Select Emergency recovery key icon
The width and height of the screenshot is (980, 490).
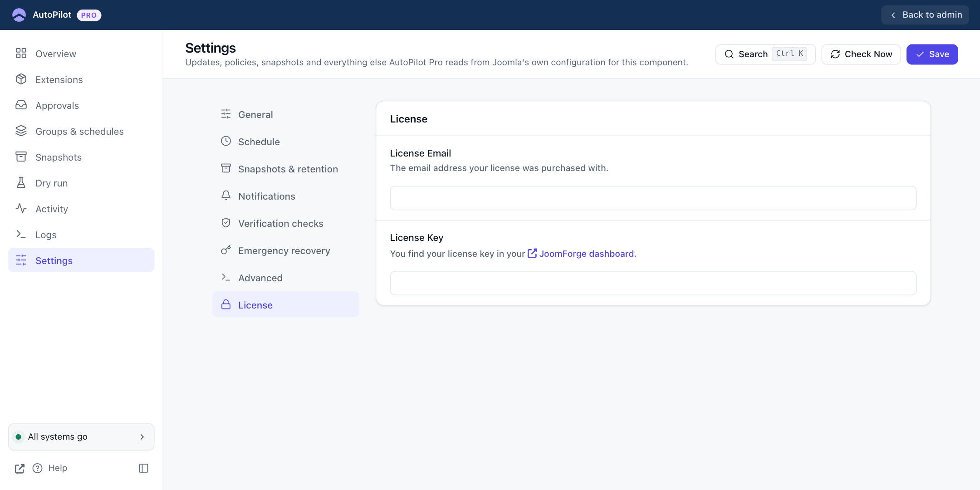[x=226, y=250]
